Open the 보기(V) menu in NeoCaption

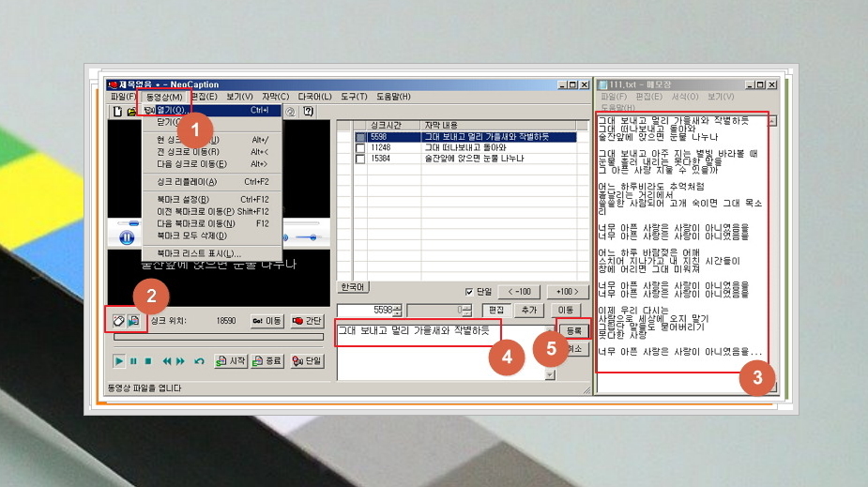click(239, 97)
